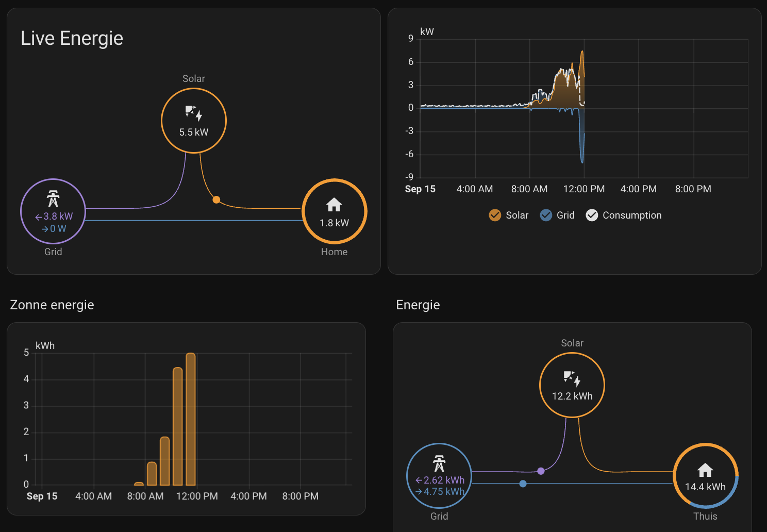Click the 'Solar' label above the 5.5 kW circle
The height and width of the screenshot is (532, 767).
[x=194, y=78]
